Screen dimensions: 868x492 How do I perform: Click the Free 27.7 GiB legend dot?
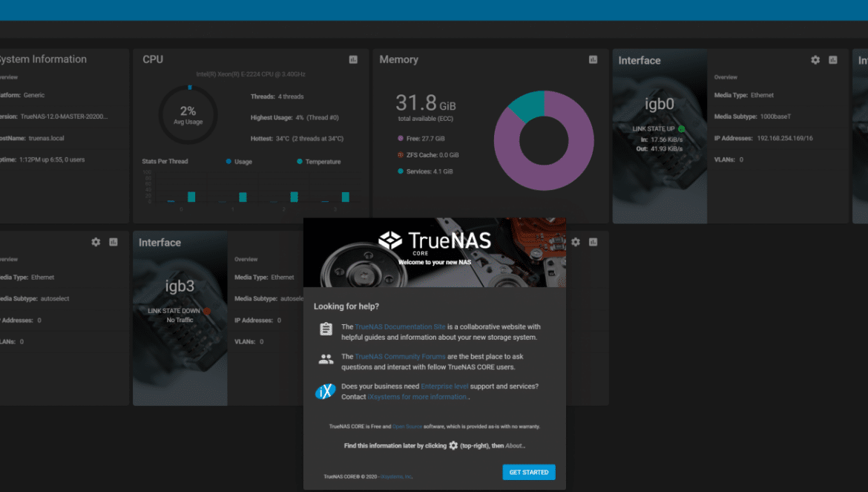click(x=400, y=138)
